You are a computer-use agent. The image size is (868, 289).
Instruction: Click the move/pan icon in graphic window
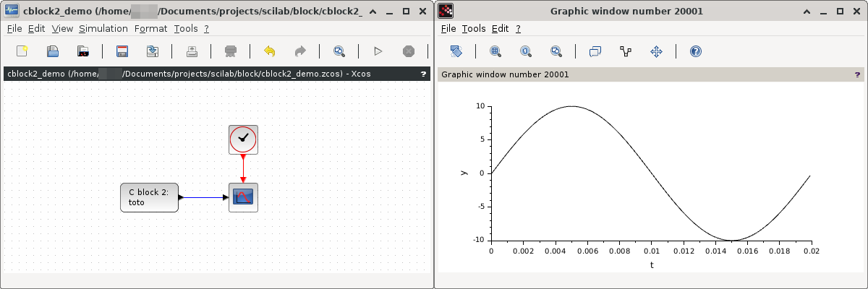pos(656,51)
